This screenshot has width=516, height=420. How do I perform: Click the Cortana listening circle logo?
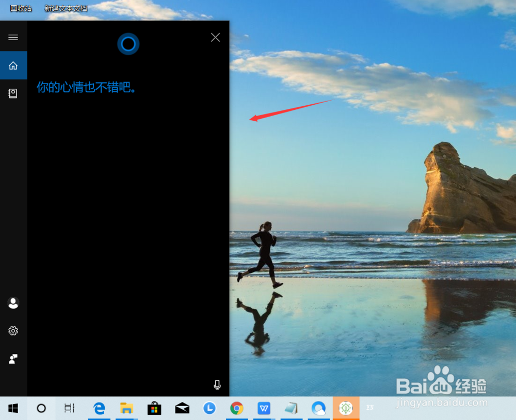click(x=128, y=44)
